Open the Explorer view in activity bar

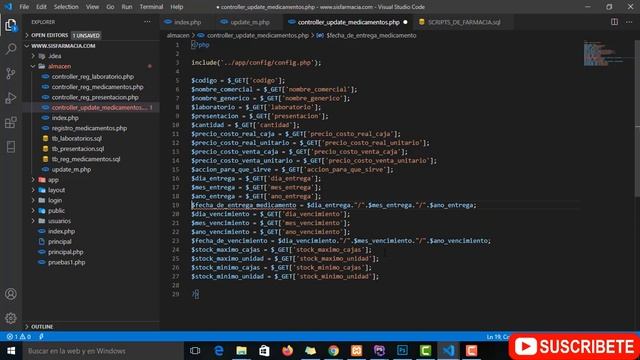click(11, 25)
